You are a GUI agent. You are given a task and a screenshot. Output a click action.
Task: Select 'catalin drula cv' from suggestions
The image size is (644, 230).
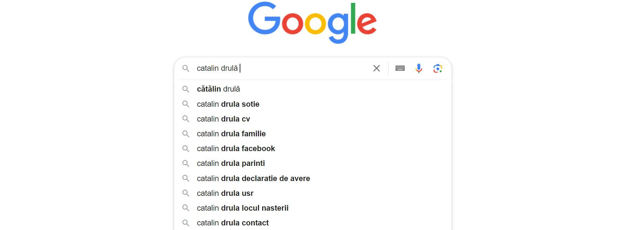tap(223, 119)
